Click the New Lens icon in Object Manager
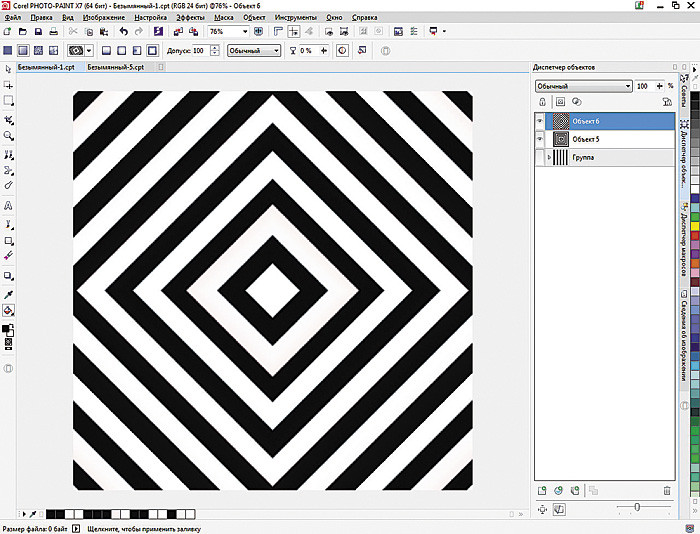This screenshot has height=534, width=700. click(x=558, y=491)
